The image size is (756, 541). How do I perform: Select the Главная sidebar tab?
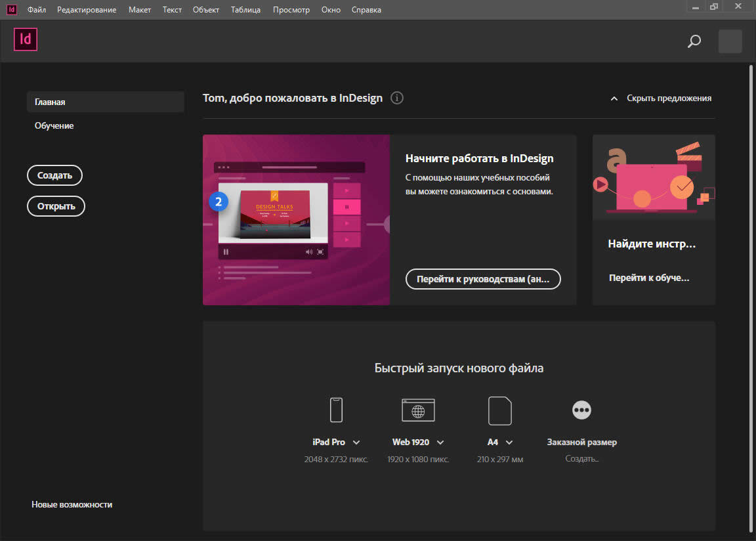106,102
